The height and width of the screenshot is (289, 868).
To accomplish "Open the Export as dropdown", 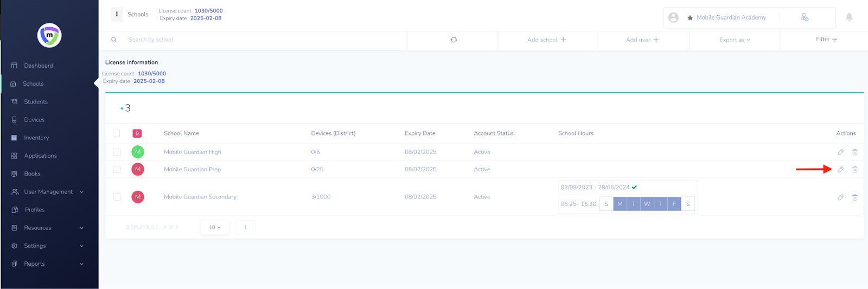I will pos(735,40).
